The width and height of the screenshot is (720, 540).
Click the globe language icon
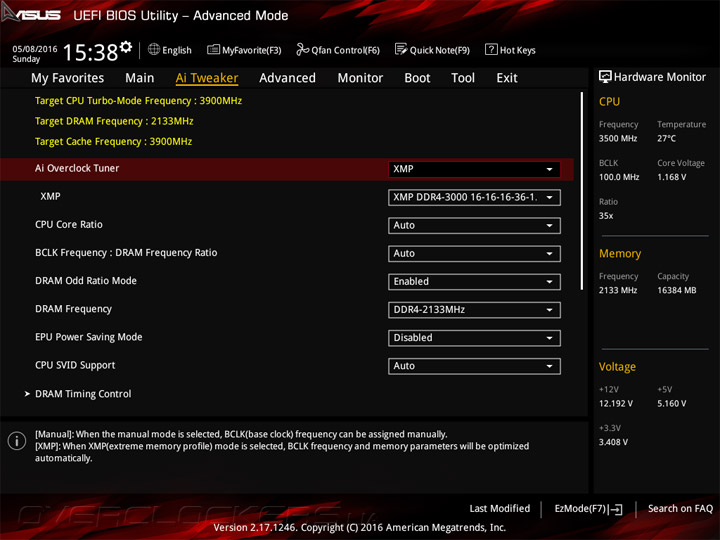click(154, 49)
